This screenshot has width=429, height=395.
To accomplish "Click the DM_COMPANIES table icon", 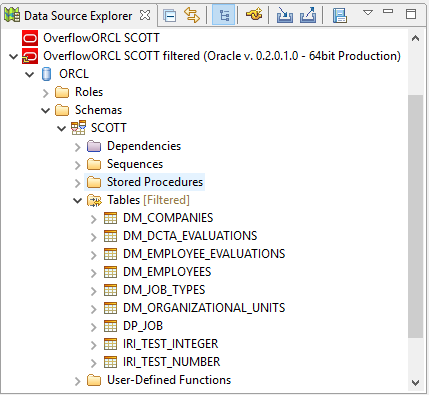I will [x=110, y=218].
